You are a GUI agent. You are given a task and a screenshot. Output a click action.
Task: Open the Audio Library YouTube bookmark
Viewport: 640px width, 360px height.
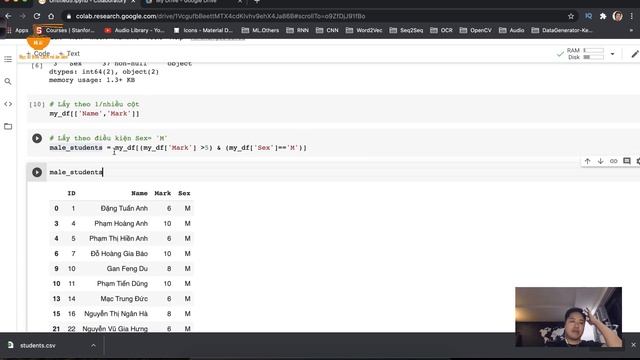coord(134,30)
